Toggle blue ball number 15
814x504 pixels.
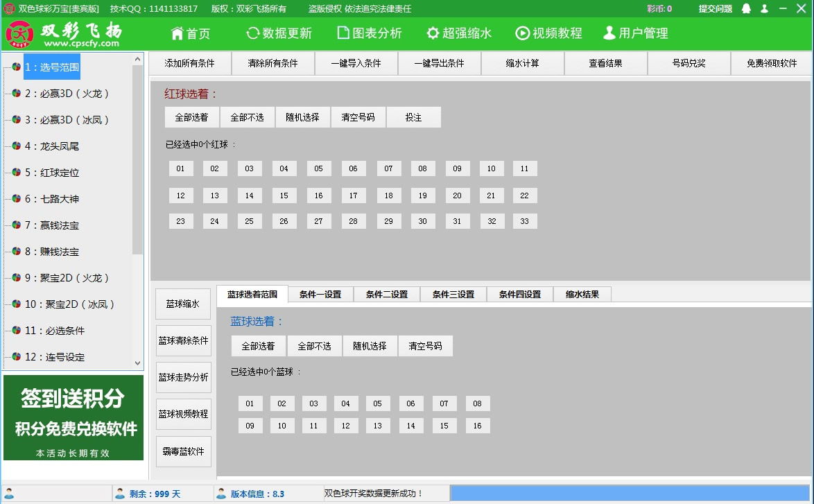click(444, 426)
